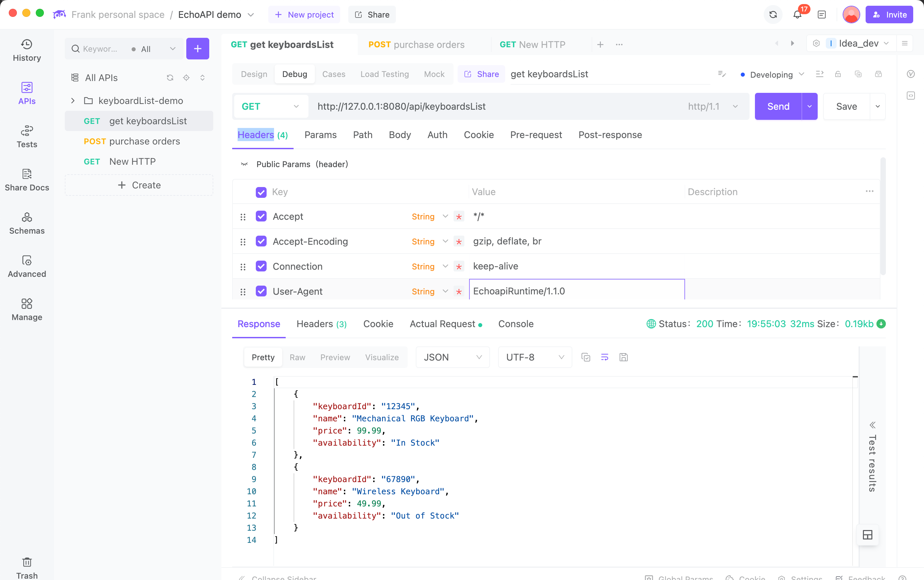The height and width of the screenshot is (580, 924).
Task: Switch to the Pre-request tab
Action: coord(536,135)
